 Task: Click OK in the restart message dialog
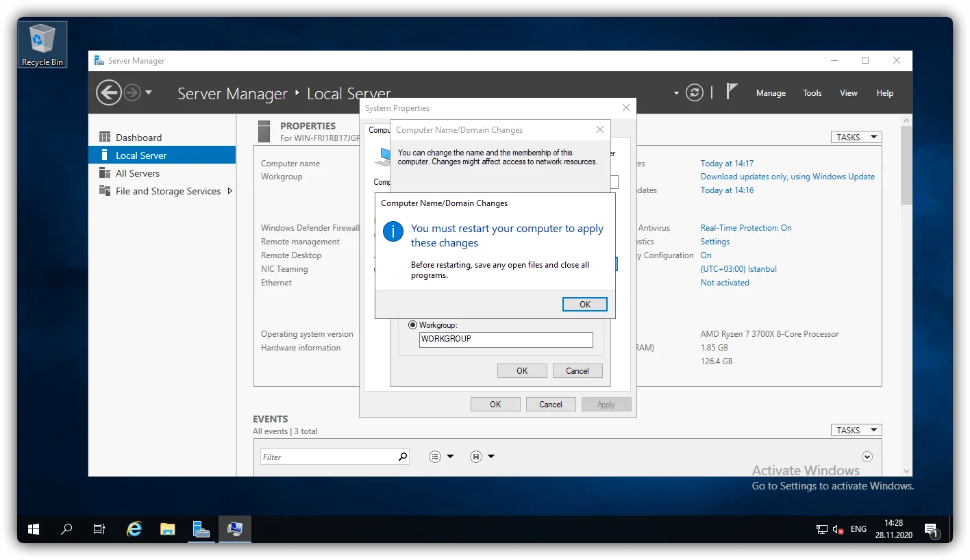[584, 305]
